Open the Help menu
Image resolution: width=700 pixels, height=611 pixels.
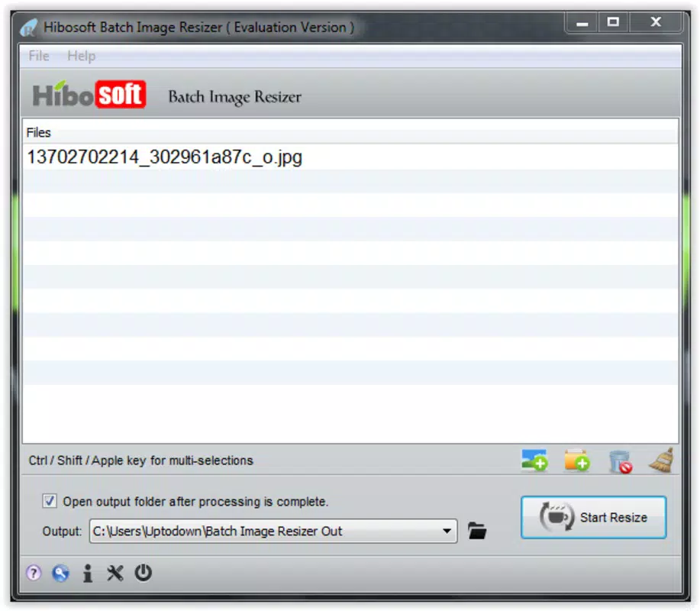[x=81, y=56]
